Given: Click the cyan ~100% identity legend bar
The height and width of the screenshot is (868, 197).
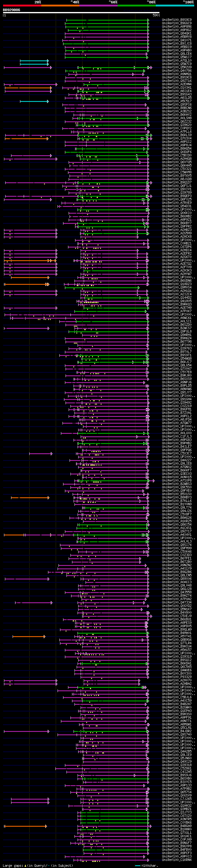Looking at the screenshot, I should (175, 6).
